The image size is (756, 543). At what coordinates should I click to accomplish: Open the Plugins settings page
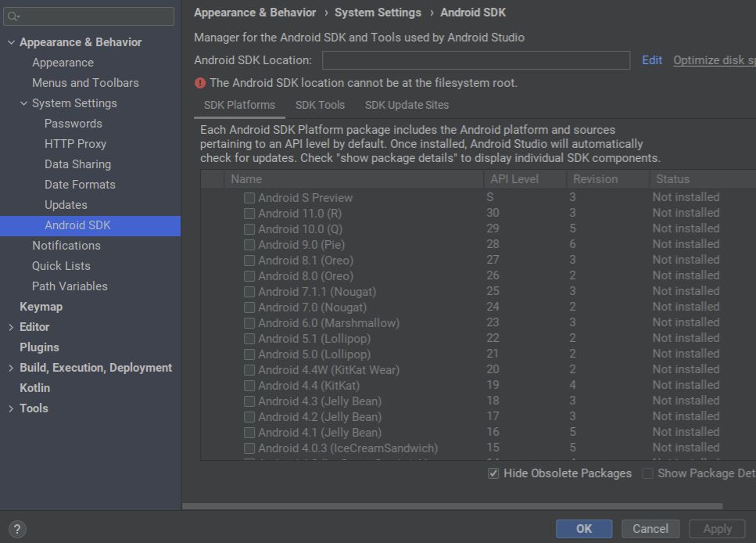[x=39, y=347]
